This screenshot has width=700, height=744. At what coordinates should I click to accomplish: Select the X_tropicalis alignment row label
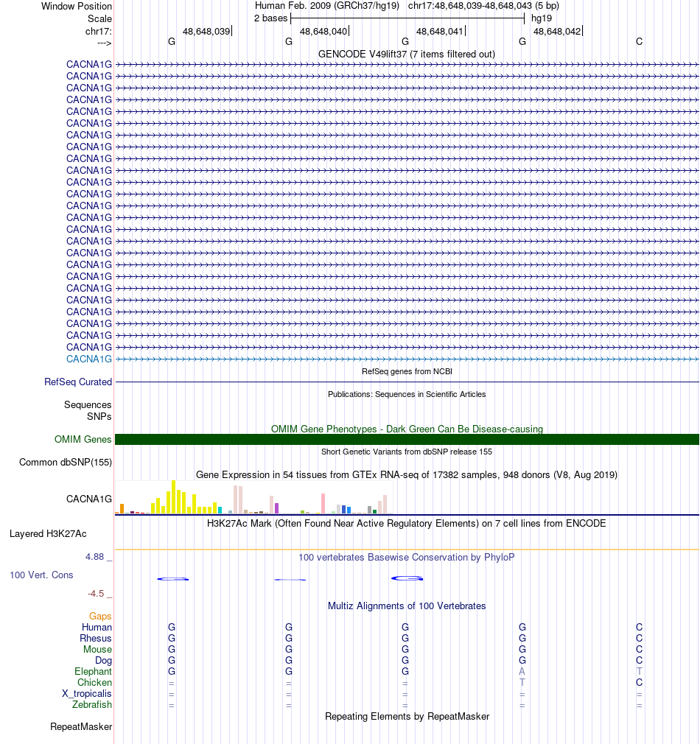(87, 694)
